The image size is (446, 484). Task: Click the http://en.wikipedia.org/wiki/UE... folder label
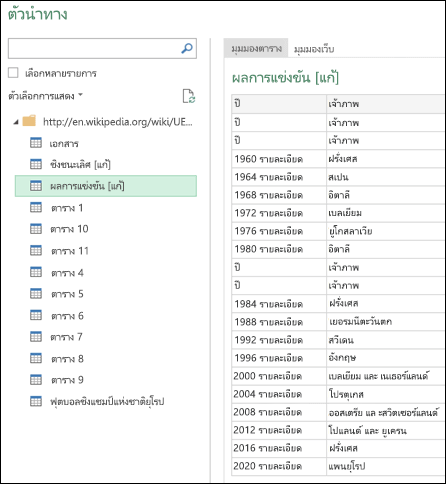118,122
